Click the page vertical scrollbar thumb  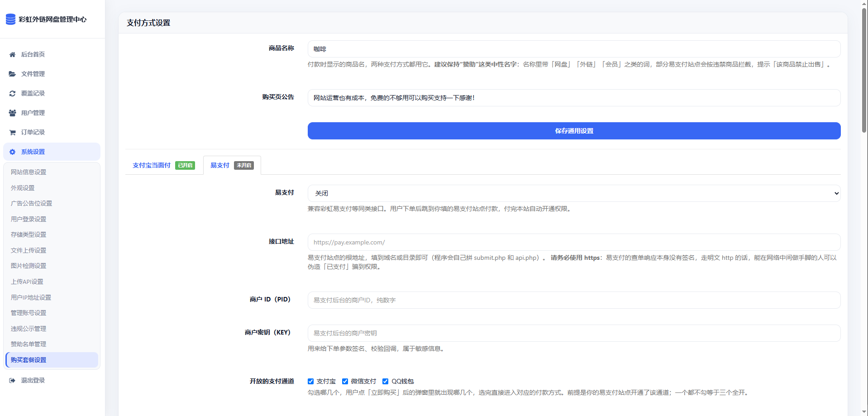coord(864,70)
